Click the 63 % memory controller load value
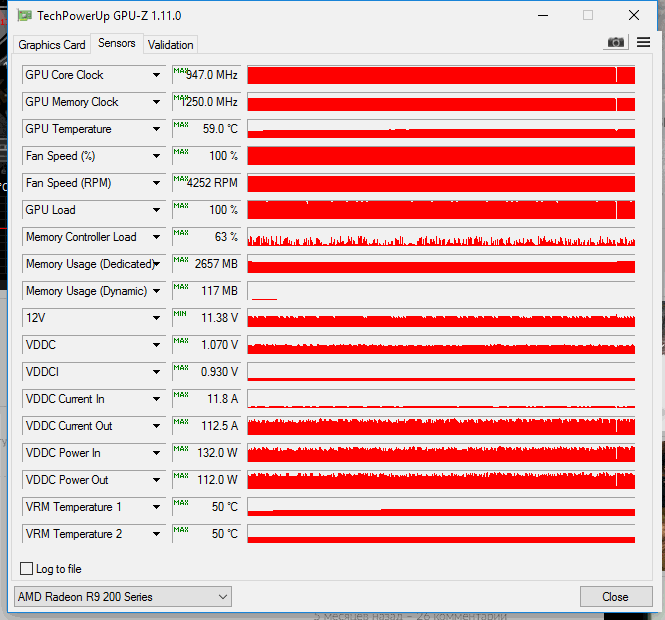The image size is (665, 620). [x=207, y=237]
